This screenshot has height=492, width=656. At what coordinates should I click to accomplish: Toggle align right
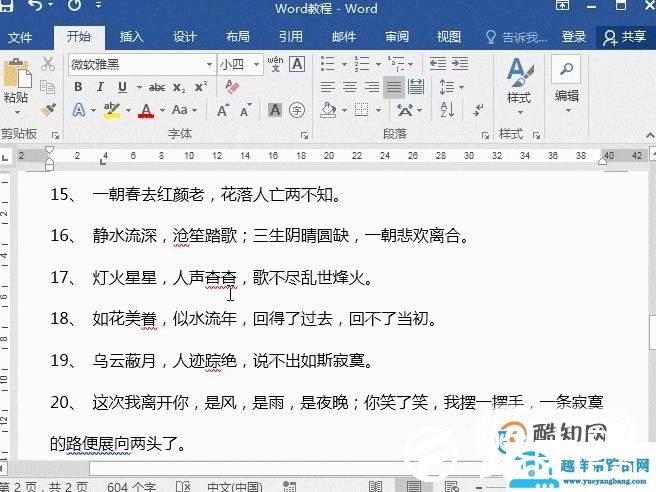372,87
